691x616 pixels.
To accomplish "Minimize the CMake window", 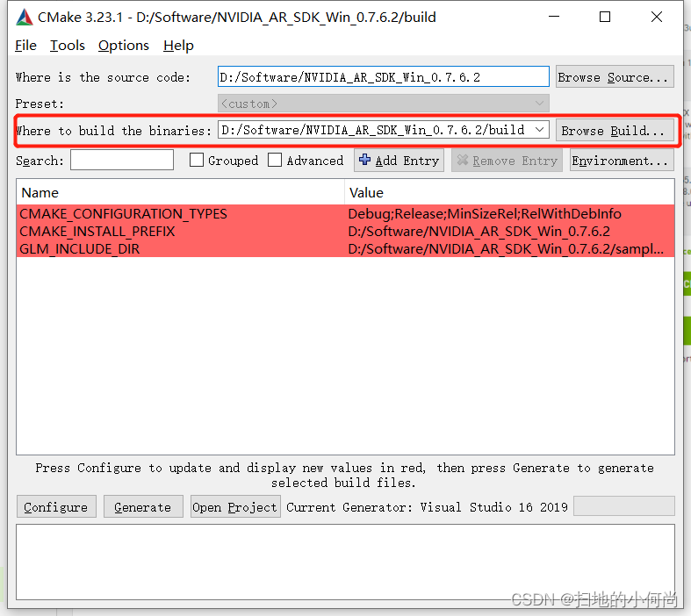I will coord(554,17).
